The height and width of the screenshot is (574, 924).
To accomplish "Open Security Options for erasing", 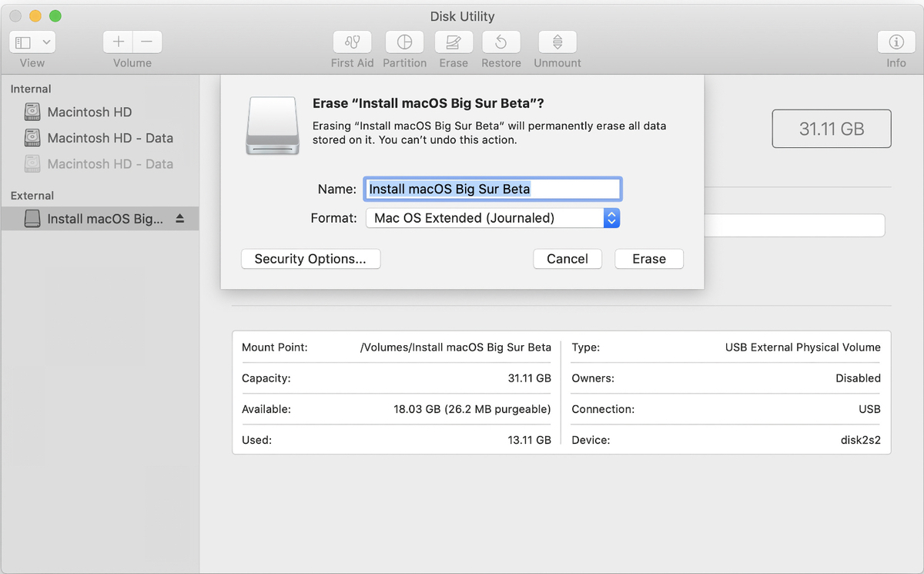I will 310,259.
